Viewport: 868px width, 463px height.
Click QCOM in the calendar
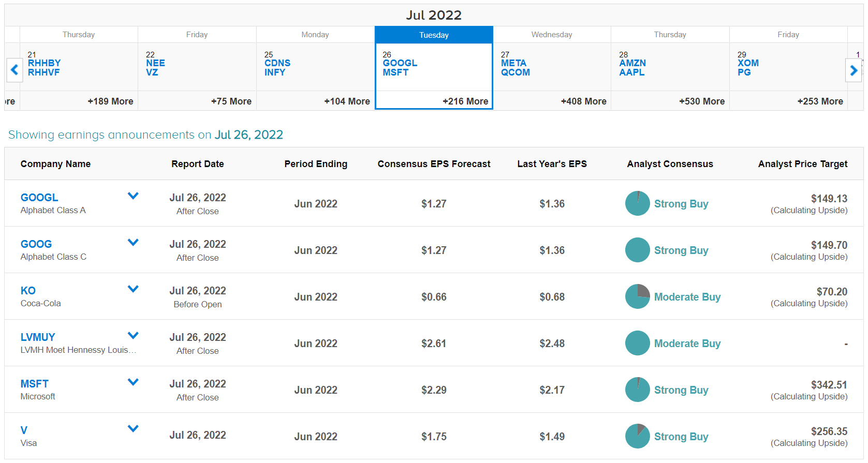coord(516,72)
